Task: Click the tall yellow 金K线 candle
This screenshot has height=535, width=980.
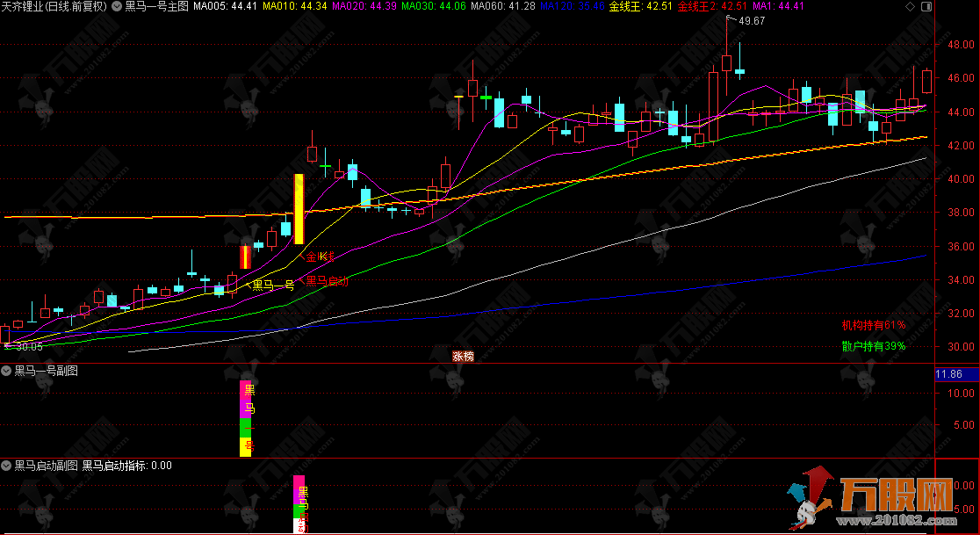Action: tap(299, 209)
